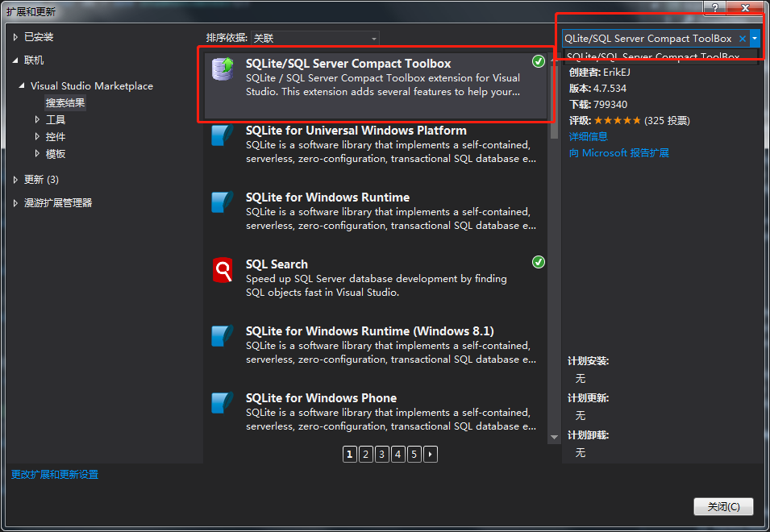Select the 已安装 category label
This screenshot has height=532, width=770.
point(39,37)
